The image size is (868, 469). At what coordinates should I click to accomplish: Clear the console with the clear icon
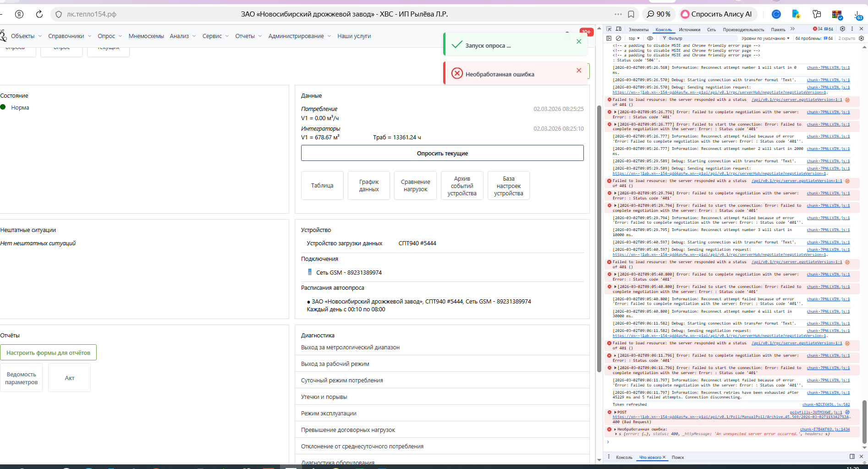pyautogui.click(x=618, y=39)
